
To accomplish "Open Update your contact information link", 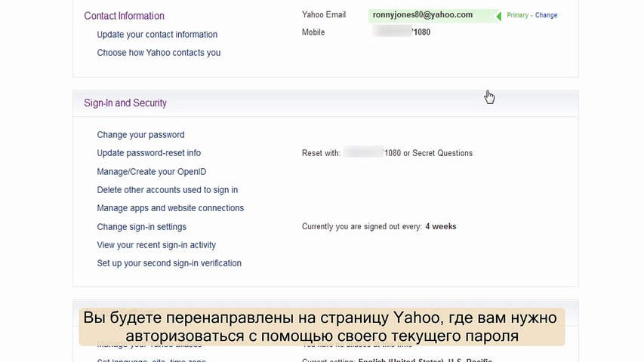I will (157, 35).
